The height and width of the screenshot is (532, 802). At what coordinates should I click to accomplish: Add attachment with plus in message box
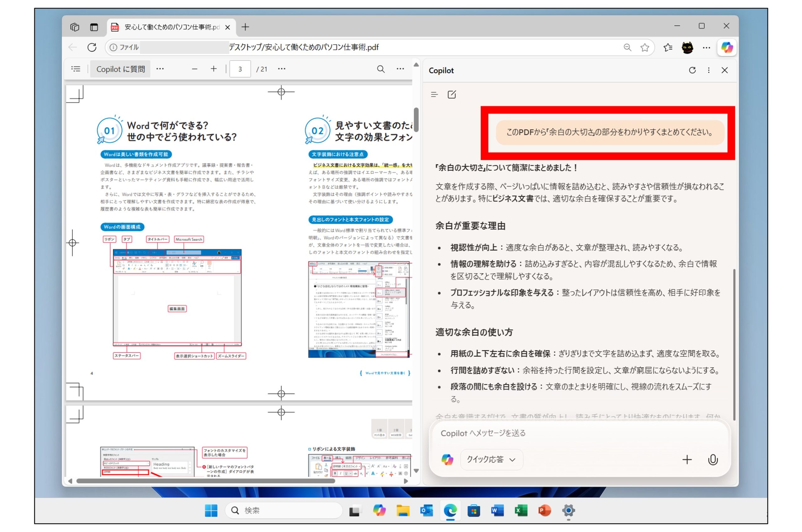click(687, 459)
